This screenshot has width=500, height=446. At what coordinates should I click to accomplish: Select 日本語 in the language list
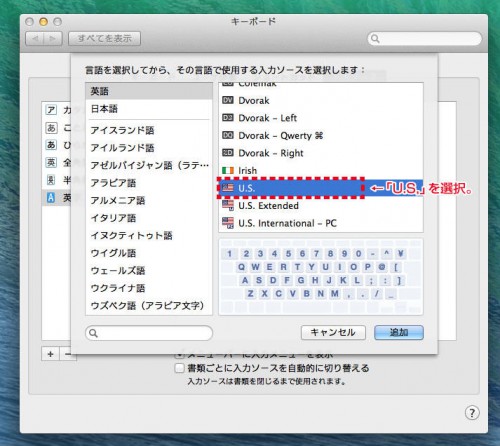(149, 109)
